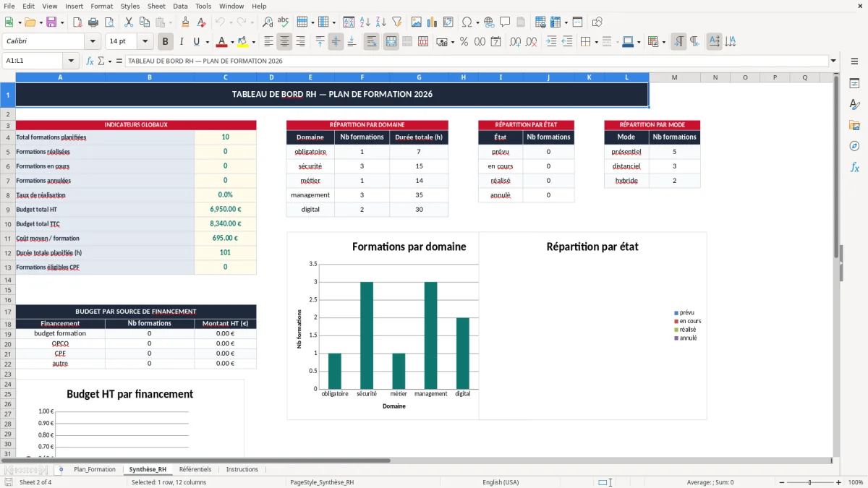The height and width of the screenshot is (488, 868).
Task: Toggle Center Horizontally alignment
Action: [284, 42]
